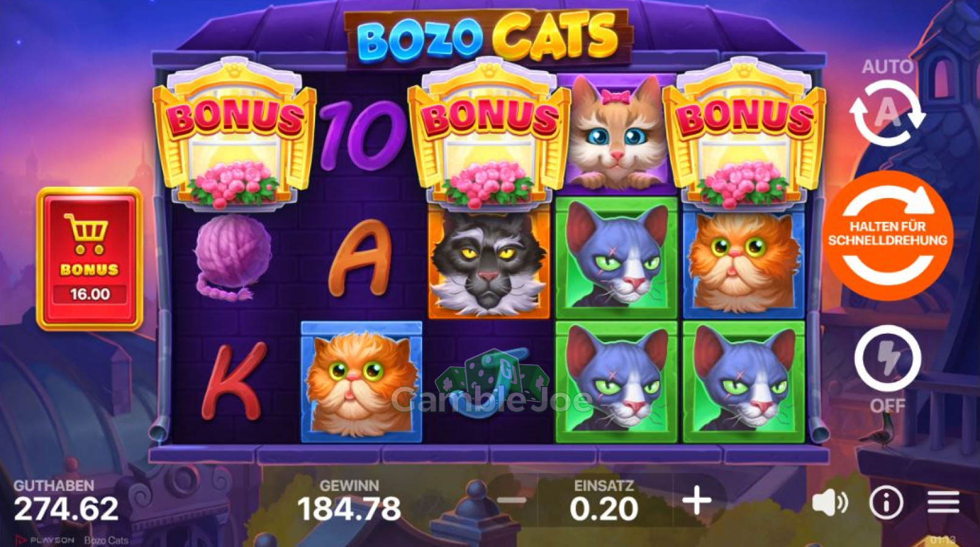The height and width of the screenshot is (547, 980).
Task: Click the orange spin button
Action: click(x=888, y=235)
